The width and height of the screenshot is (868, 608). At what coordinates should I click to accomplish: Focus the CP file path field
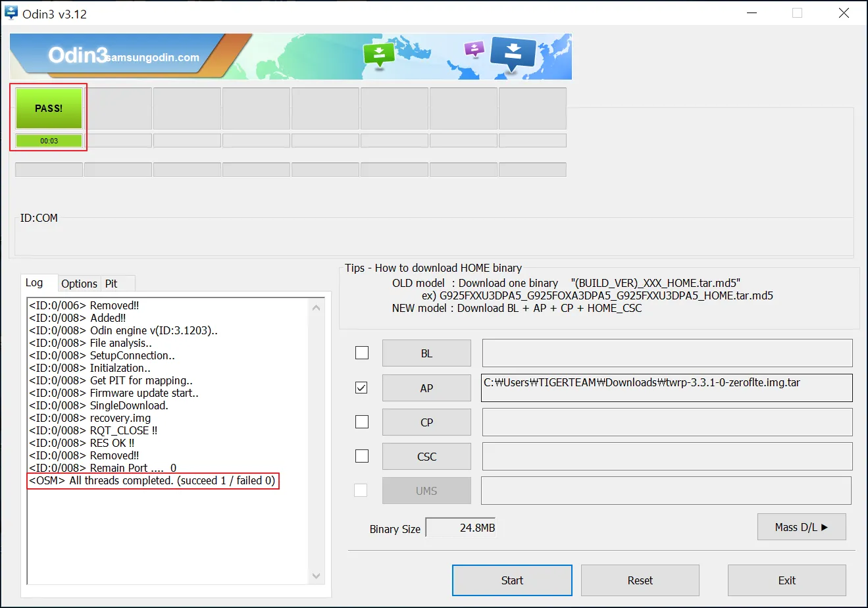pyautogui.click(x=667, y=422)
